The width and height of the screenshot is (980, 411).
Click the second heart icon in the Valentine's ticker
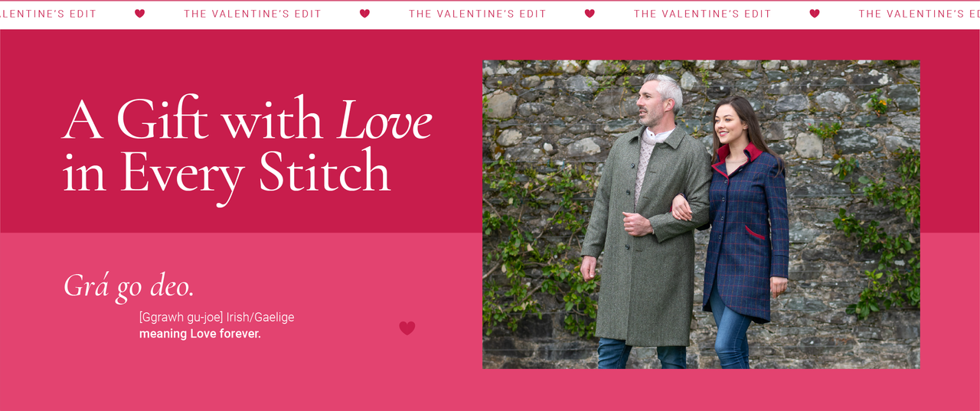(x=364, y=14)
